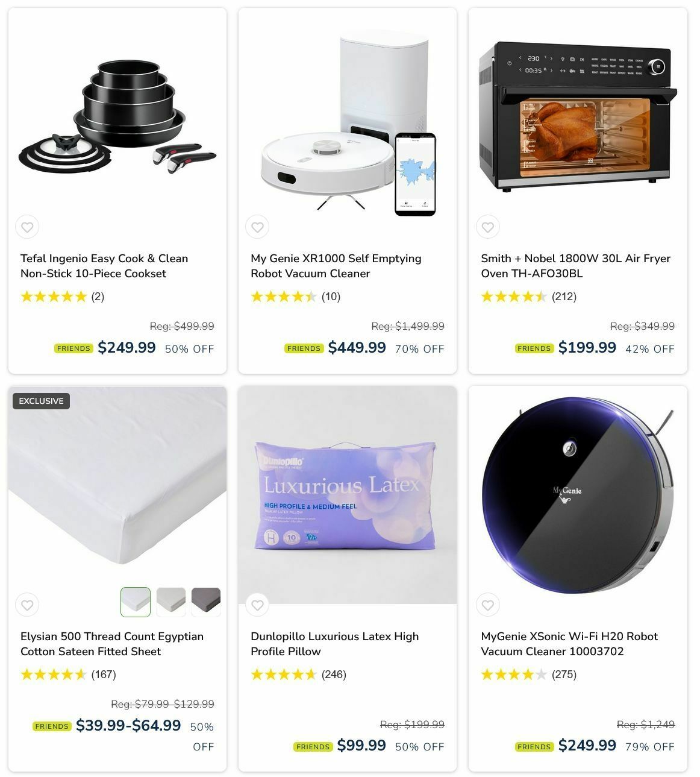This screenshot has width=700, height=777.
Task: Open Tefal Ingenio 10-Piece Cookset title link
Action: tap(104, 266)
